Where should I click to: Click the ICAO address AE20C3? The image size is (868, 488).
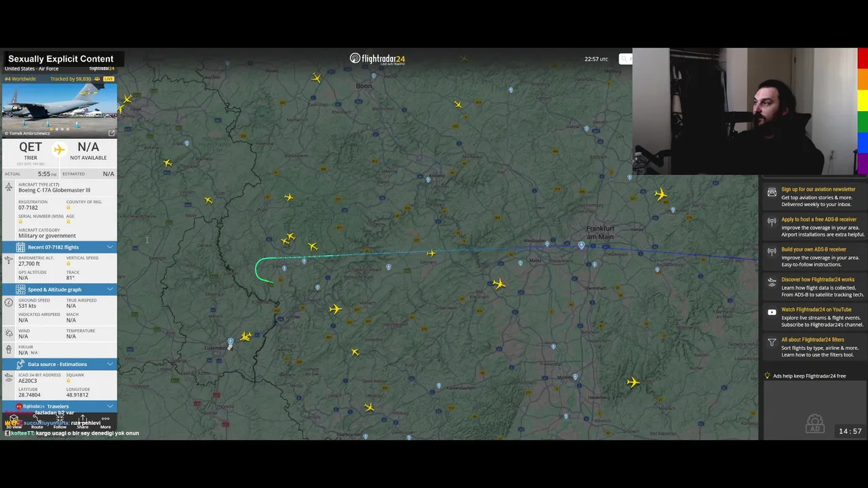pos(27,381)
